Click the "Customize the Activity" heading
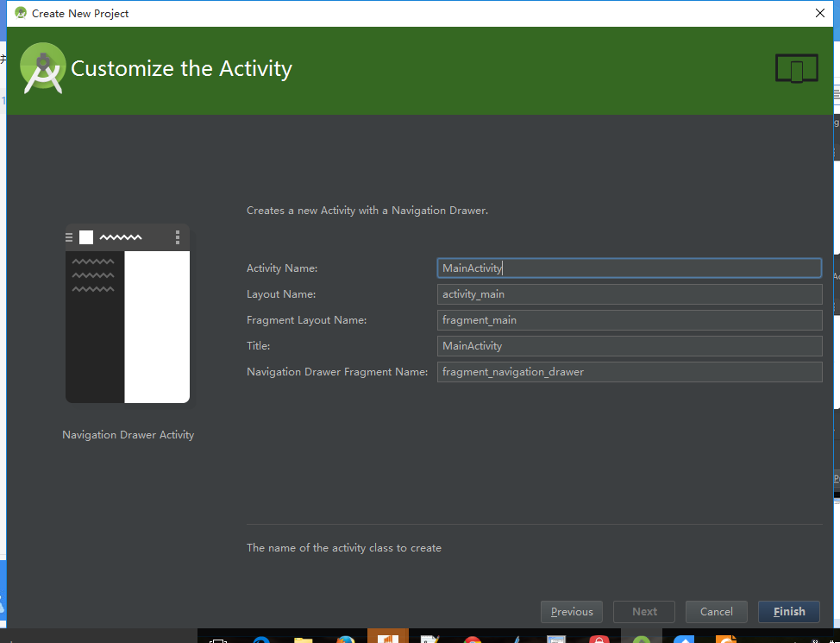The width and height of the screenshot is (840, 643). coord(181,69)
